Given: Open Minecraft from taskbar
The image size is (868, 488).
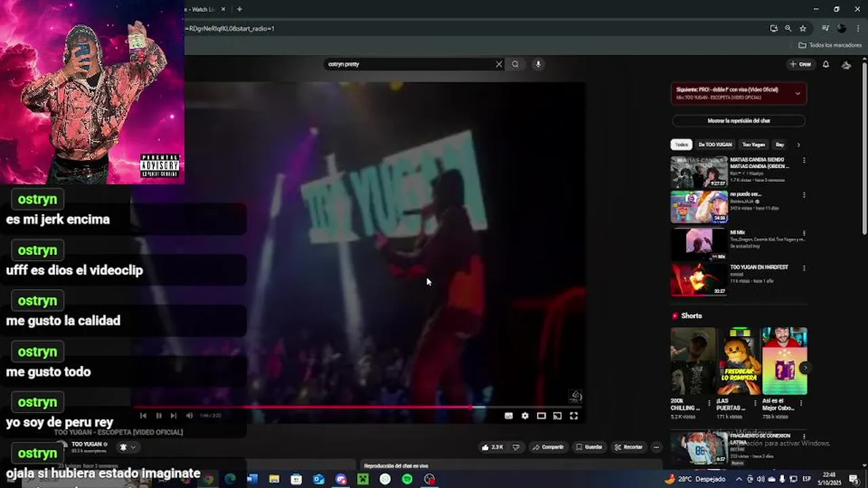Looking at the screenshot, I should tap(363, 479).
